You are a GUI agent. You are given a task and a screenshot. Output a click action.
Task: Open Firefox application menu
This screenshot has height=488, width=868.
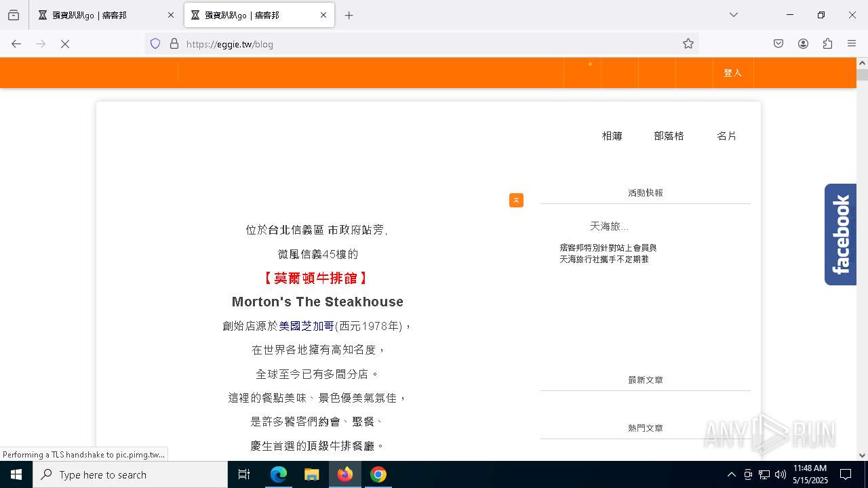(852, 43)
